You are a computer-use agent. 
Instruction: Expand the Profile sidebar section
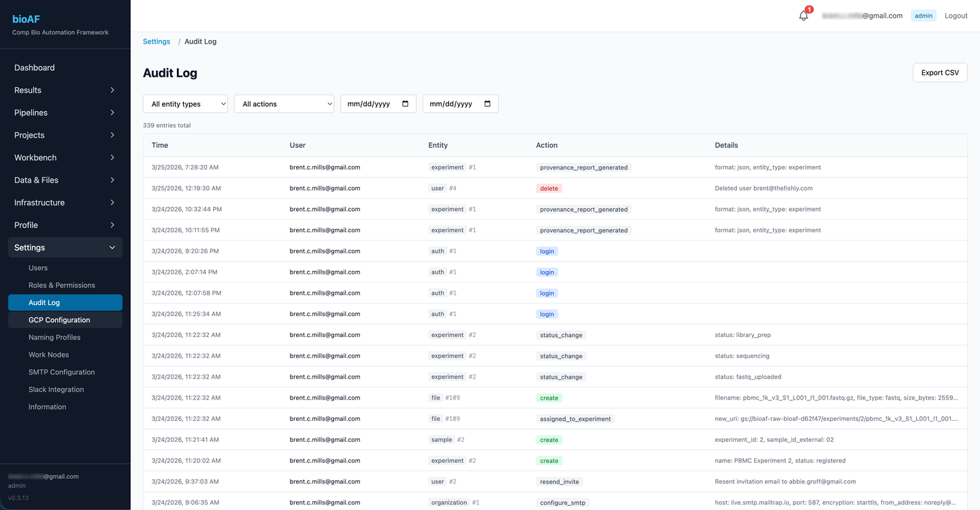[x=65, y=225]
